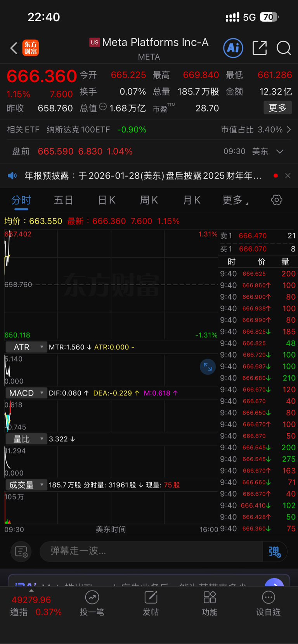Tap the share export icon
This screenshot has width=298, height=644.
[260, 48]
